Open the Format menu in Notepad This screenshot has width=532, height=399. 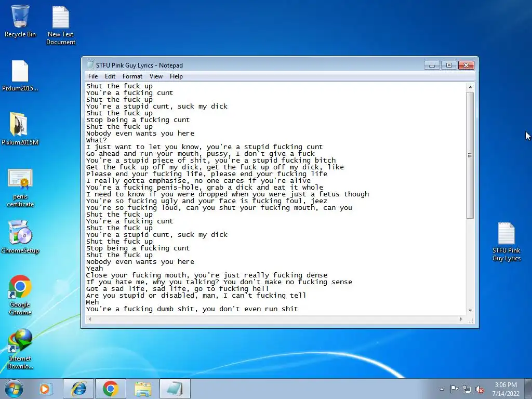132,76
